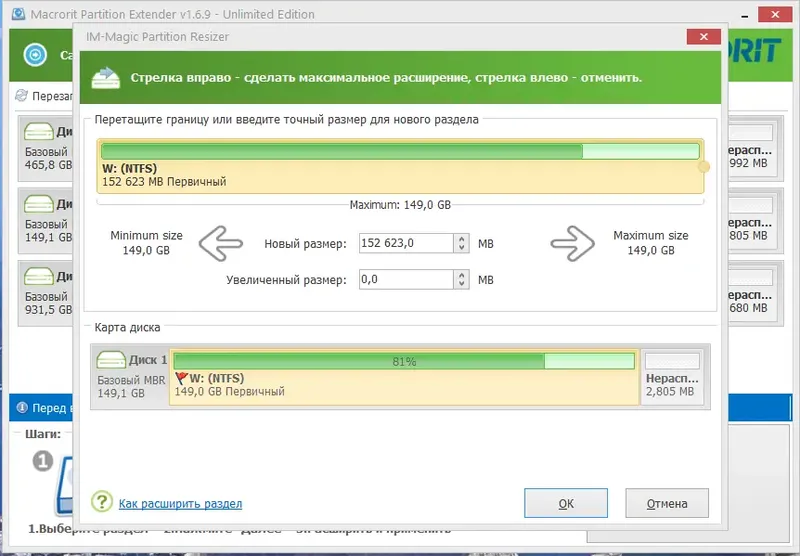Click the round blue icon in the Macrorit toolbar
The image size is (800, 556).
35,54
